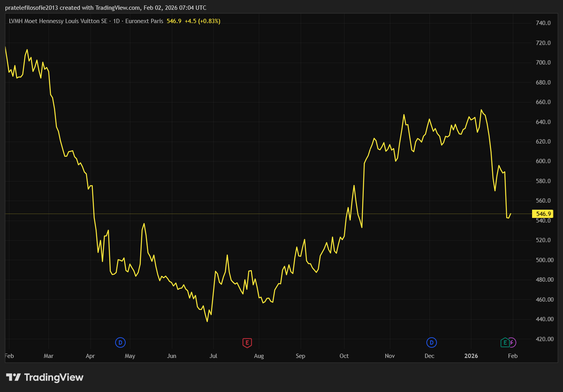The image size is (563, 392).
Task: Click the 600.0 price axis label
Action: [543, 161]
